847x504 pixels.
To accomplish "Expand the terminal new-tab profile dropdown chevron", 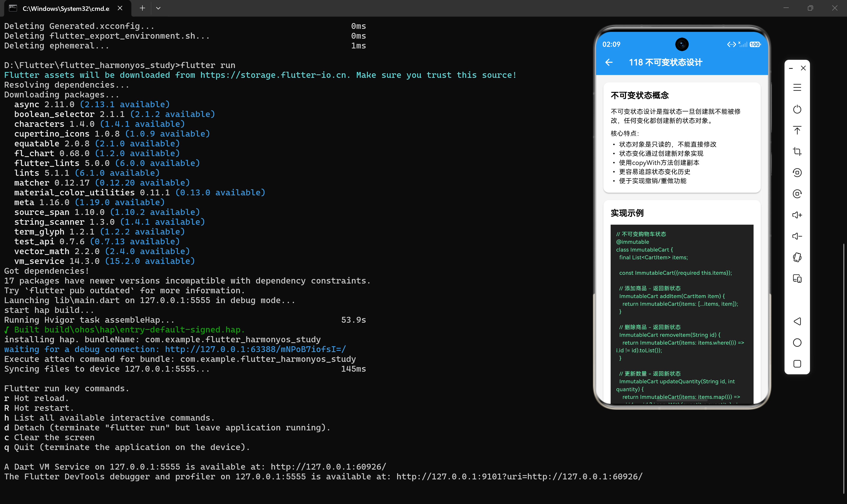I will [158, 8].
